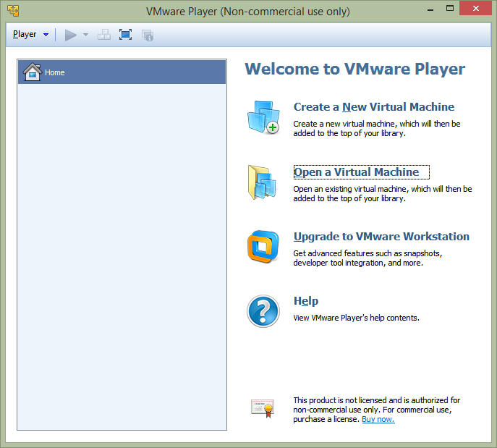This screenshot has width=497, height=448.
Task: Close the VMware Player window
Action: [475, 8]
